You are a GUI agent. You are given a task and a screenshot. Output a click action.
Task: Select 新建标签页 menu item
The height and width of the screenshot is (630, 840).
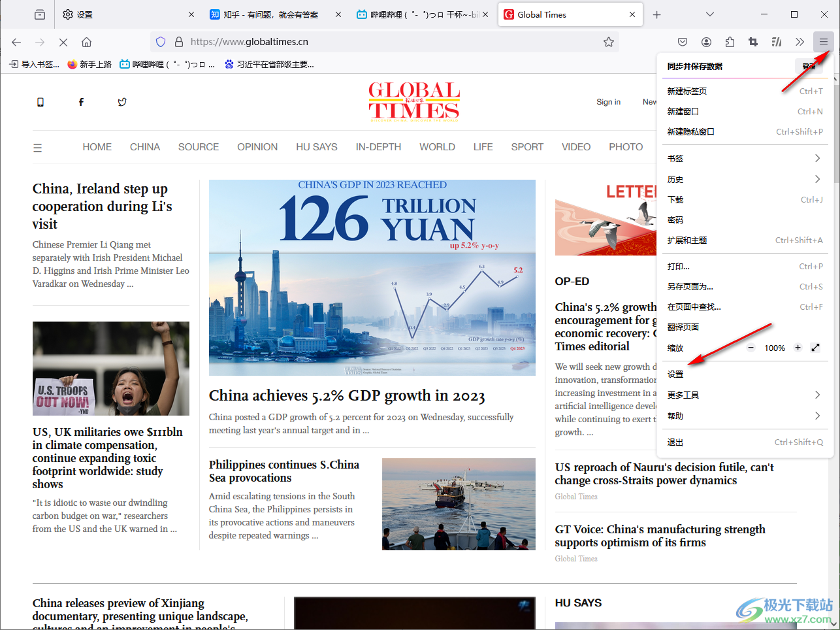(x=744, y=91)
